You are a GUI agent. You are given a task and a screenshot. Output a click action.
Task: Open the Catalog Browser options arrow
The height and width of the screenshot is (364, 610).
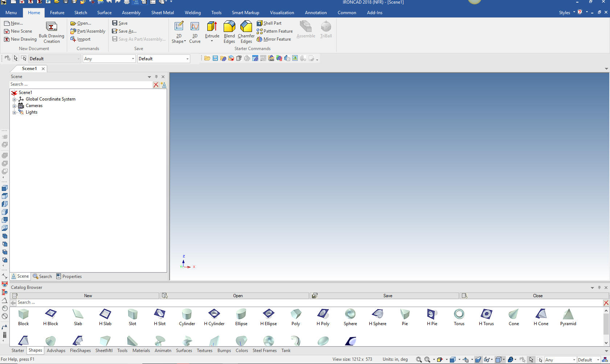[x=592, y=287]
